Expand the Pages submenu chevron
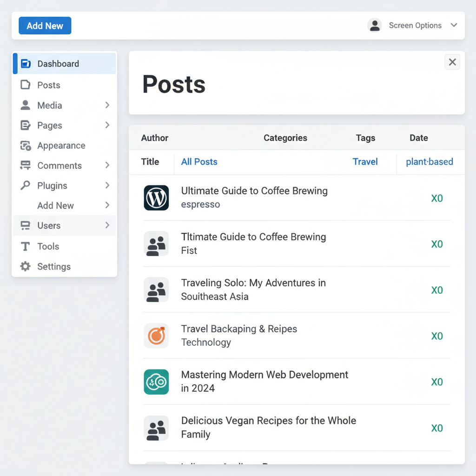 [x=107, y=125]
